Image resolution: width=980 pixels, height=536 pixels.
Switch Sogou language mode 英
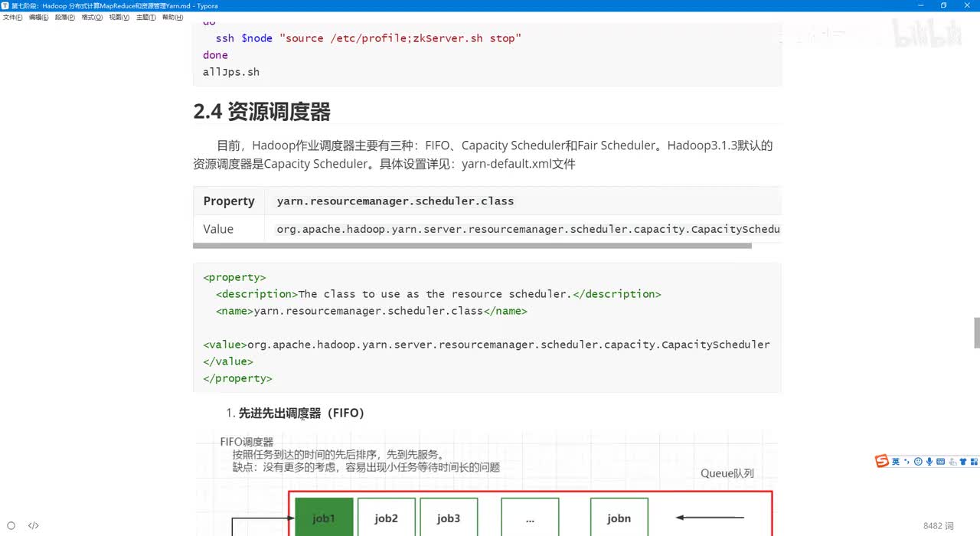896,462
